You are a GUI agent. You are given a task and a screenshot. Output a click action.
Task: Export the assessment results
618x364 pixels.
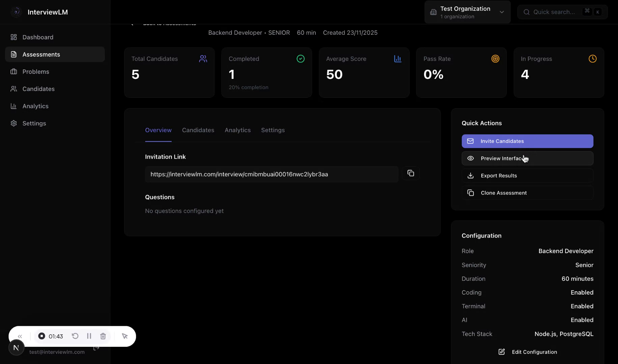pos(527,175)
